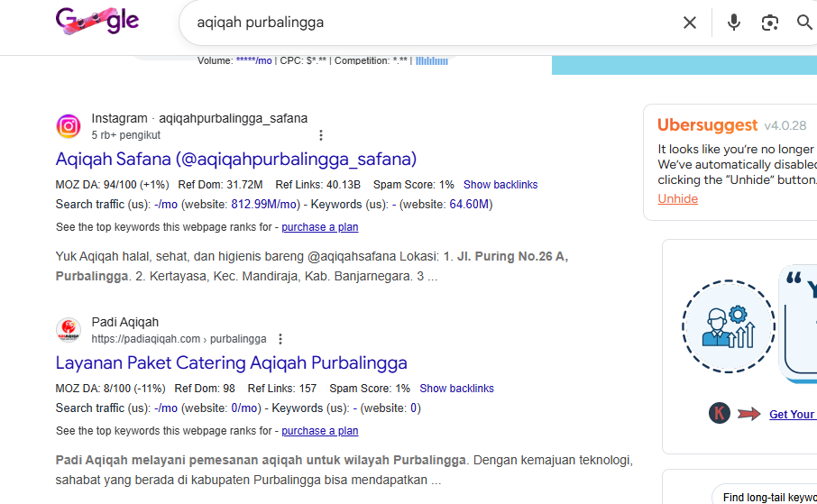Screen dimensions: 817x504
Task: Click Instagram aqiqahpurbalingga_safana source label
Action: pyautogui.click(x=199, y=118)
